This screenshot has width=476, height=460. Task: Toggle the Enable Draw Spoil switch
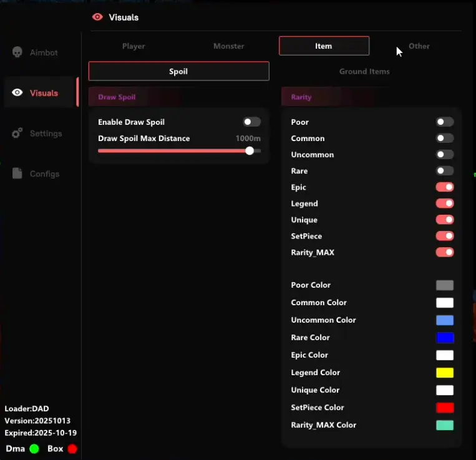pos(252,122)
